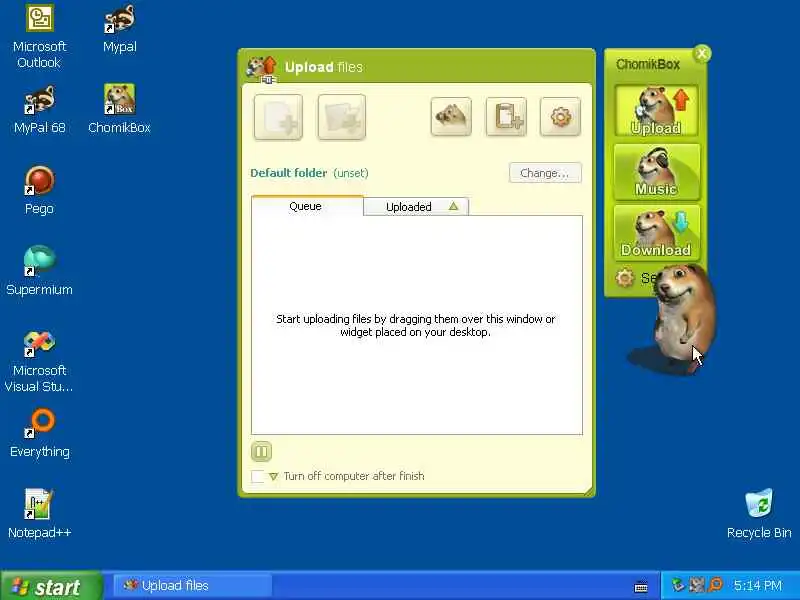Click the Upload files window title icon
The image size is (800, 600).
coord(262,69)
